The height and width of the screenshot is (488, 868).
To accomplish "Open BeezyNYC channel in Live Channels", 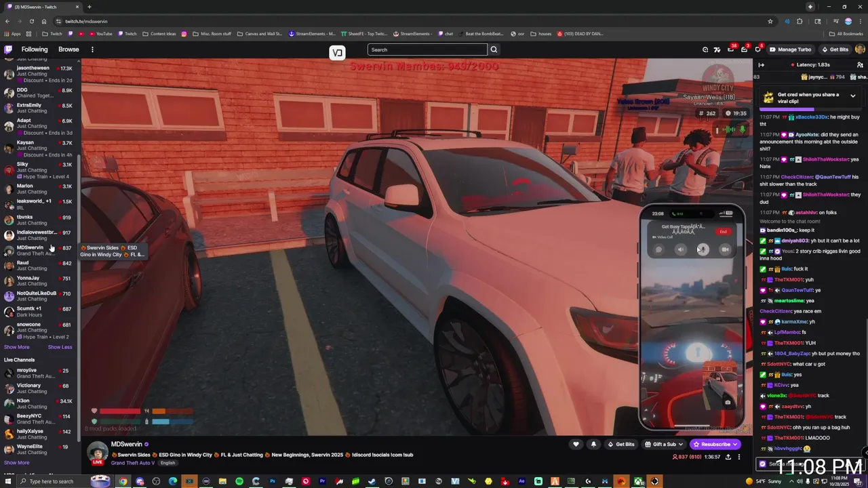I will [x=39, y=419].
